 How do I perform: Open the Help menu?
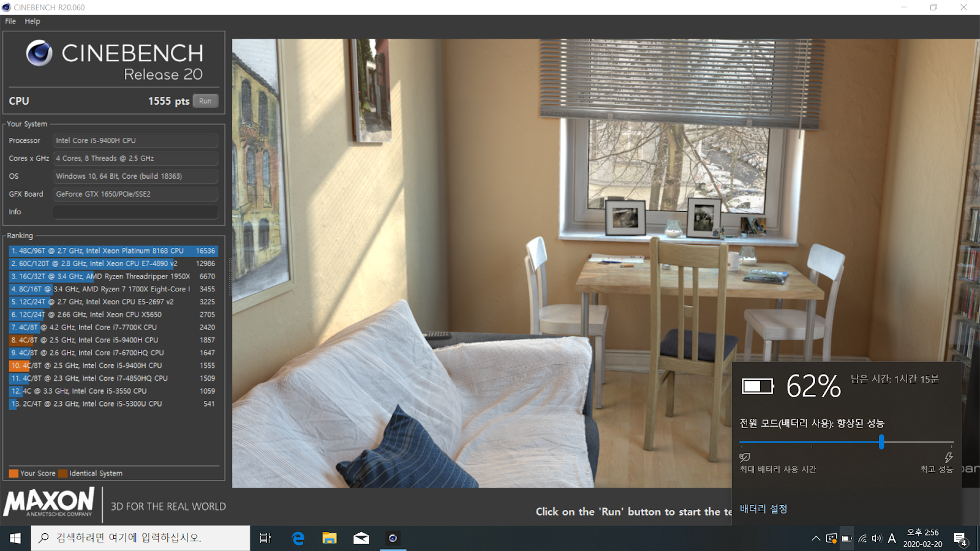tap(32, 21)
